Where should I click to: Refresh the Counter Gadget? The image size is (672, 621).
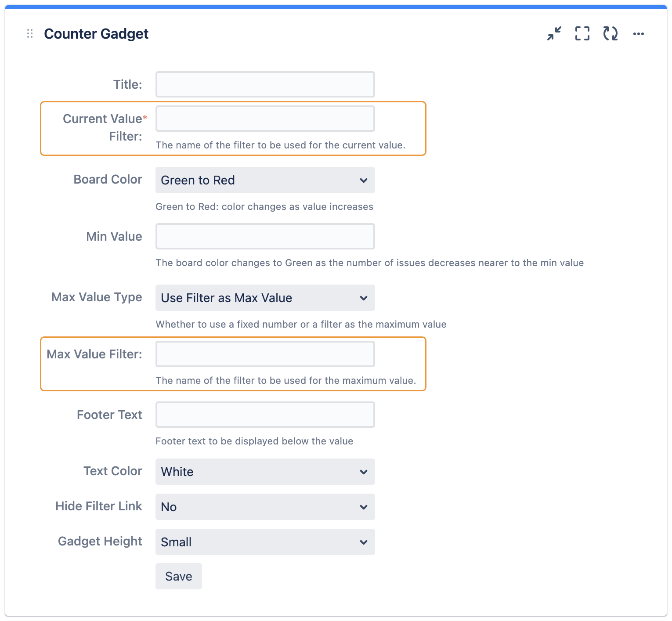click(611, 34)
